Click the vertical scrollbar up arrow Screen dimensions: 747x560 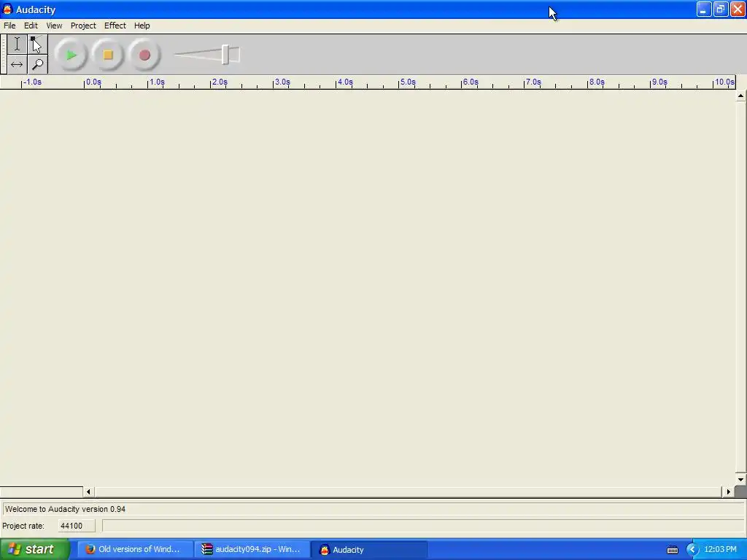[740, 96]
